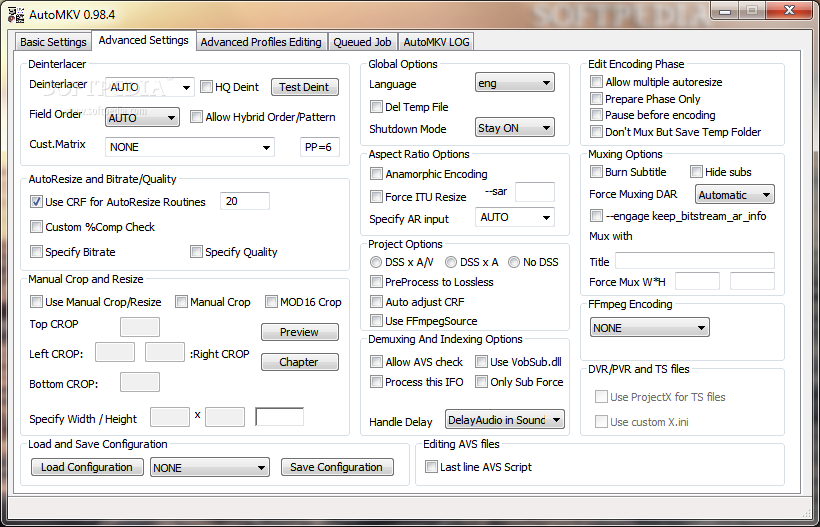Enable Anamorphic Encoding
The width and height of the screenshot is (820, 527).
(x=376, y=174)
